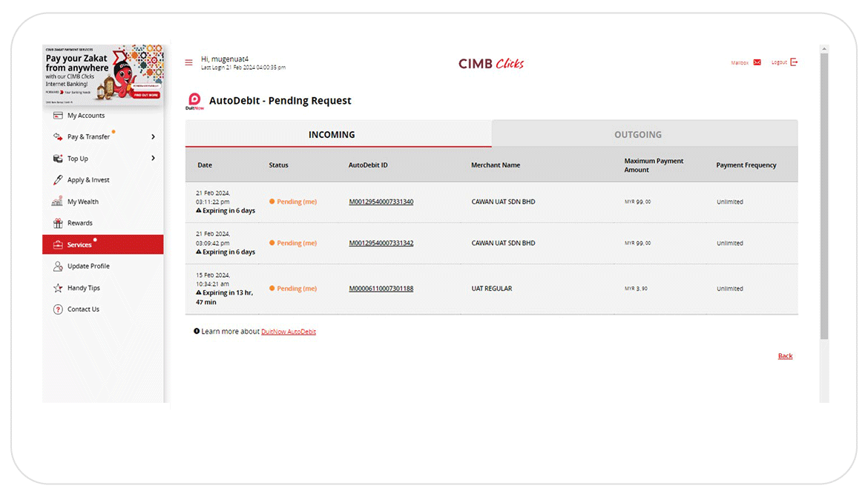The height and width of the screenshot is (497, 868).
Task: Click the Update Profile person icon
Action: 58,266
